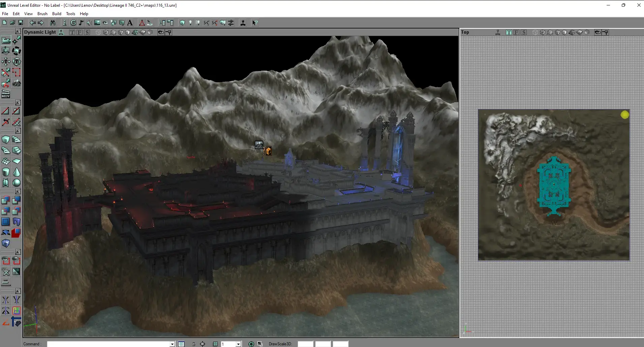This screenshot has height=347, width=644.
Task: Open the Brush menu
Action: point(42,14)
